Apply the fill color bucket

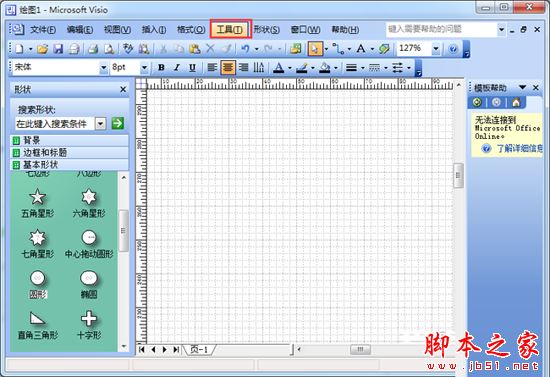(324, 67)
